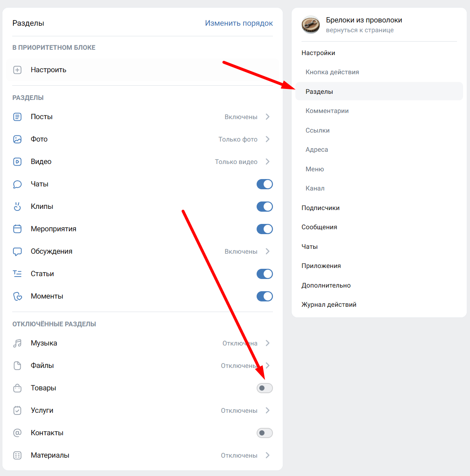Expand the Услуги row chevron
This screenshot has height=476, width=470.
tap(268, 411)
